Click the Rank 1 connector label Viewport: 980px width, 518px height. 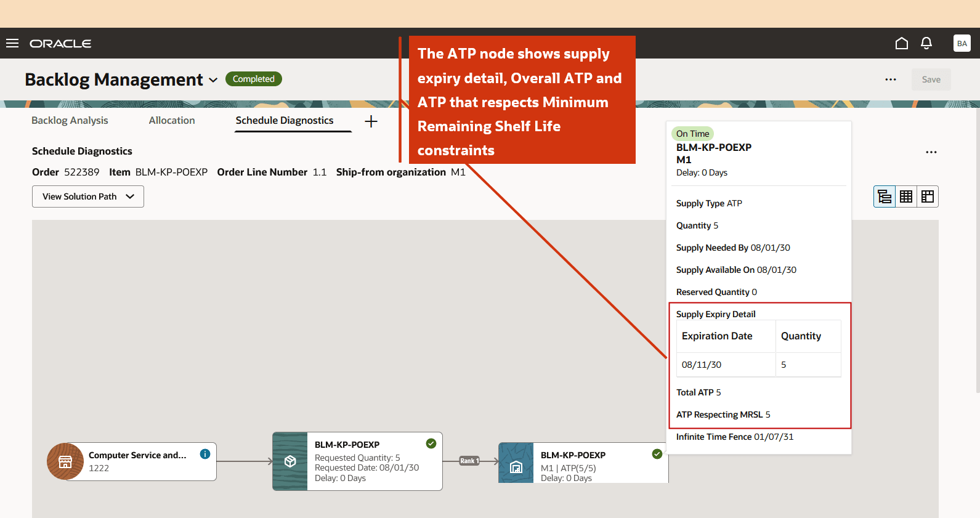(x=469, y=461)
